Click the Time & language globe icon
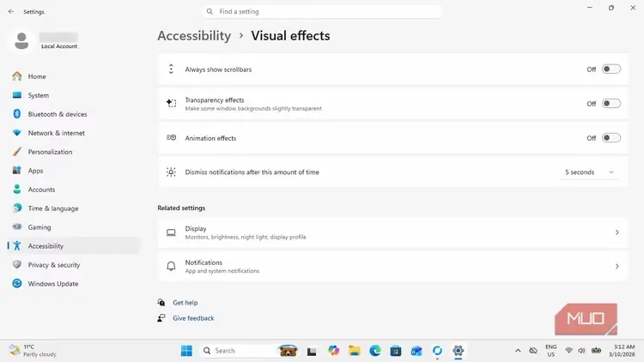Screen dimensions: 644x362 pos(17,208)
